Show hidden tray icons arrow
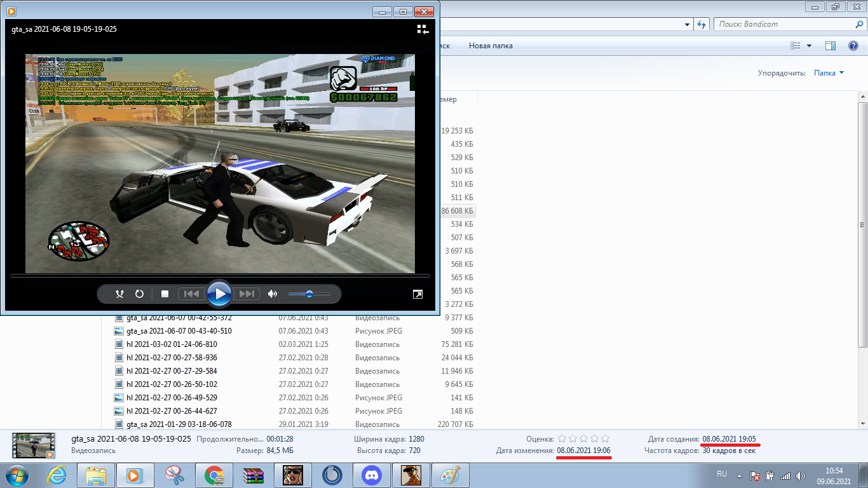 click(x=738, y=475)
